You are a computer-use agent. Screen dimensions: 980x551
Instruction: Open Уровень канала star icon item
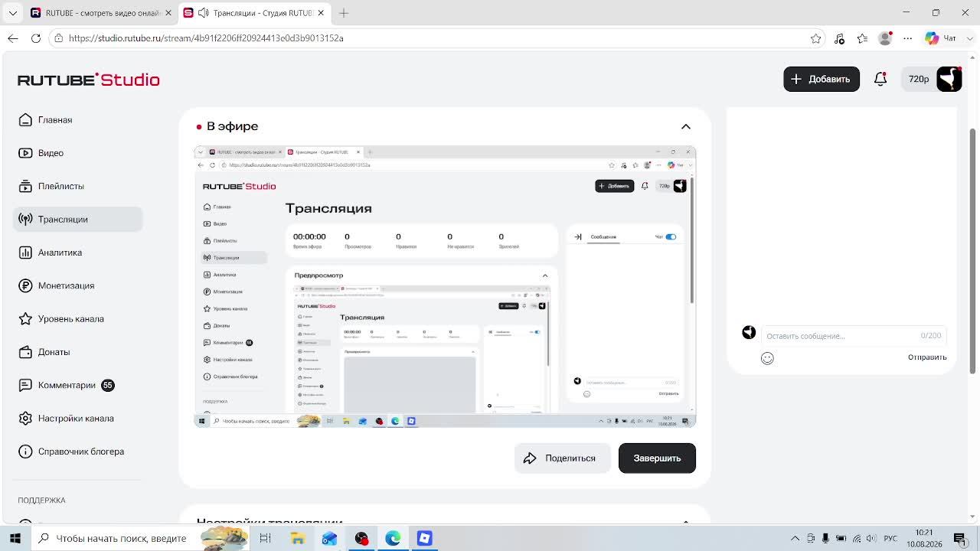tap(25, 318)
